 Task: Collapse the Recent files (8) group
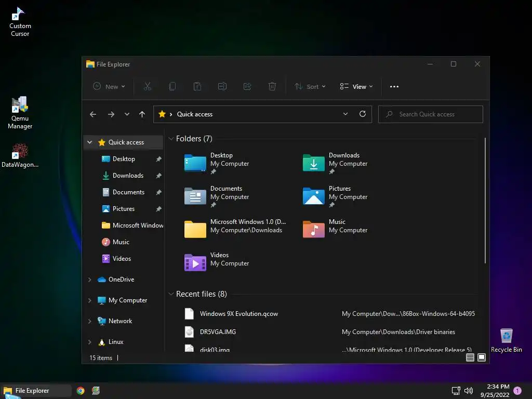pos(171,294)
